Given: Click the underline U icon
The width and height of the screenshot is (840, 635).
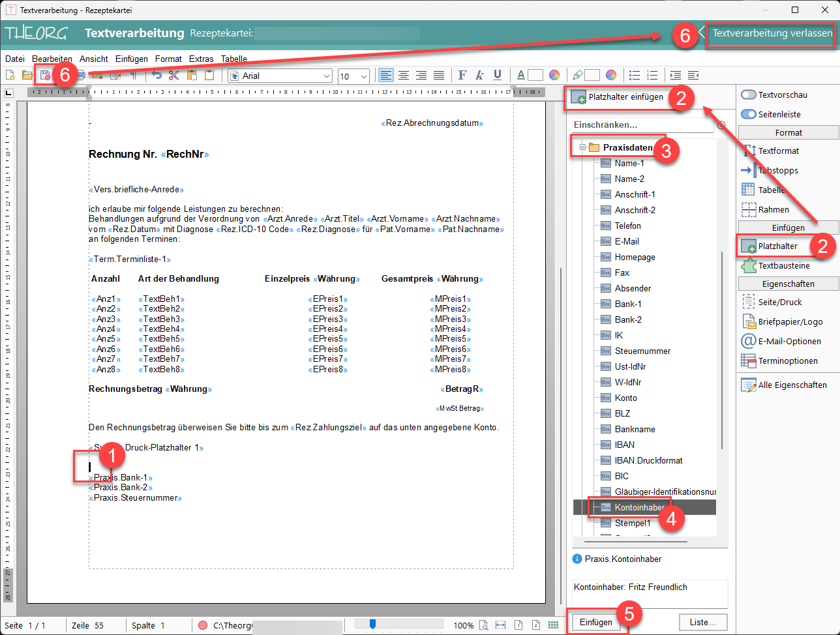Looking at the screenshot, I should [x=497, y=76].
